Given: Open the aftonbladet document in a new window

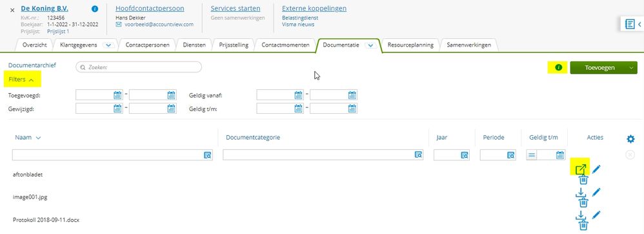Looking at the screenshot, I should click(581, 169).
